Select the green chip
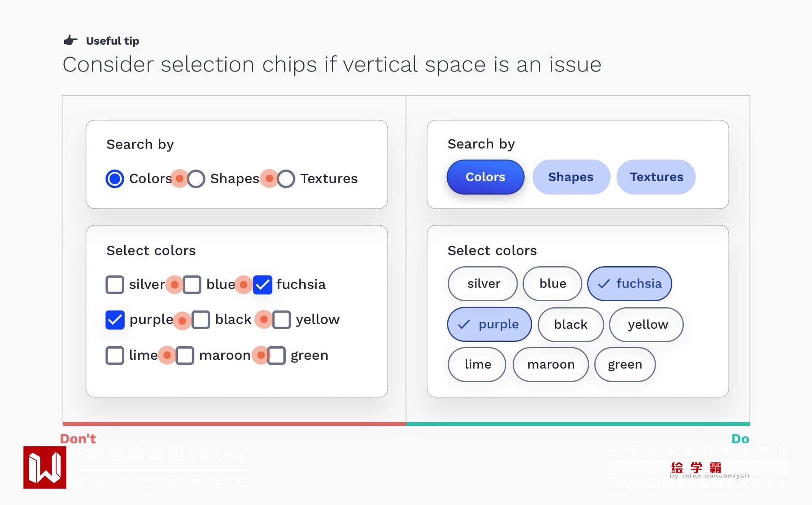The width and height of the screenshot is (812, 505). point(624,365)
